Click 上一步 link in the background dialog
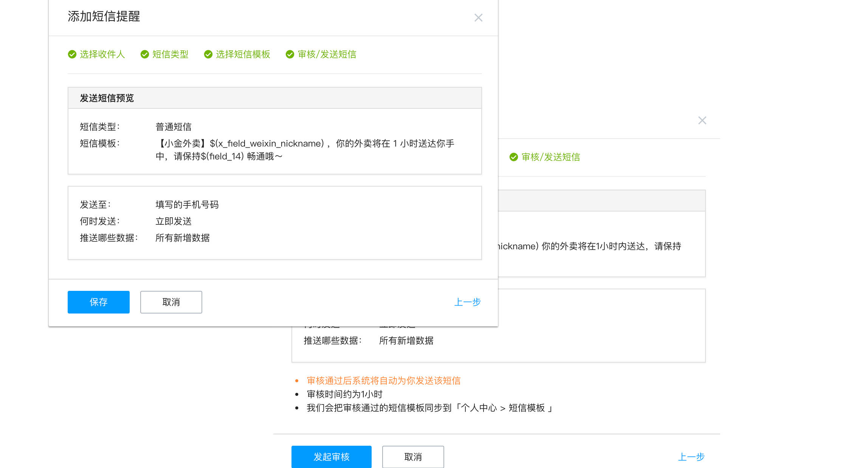868x468 pixels. pyautogui.click(x=691, y=457)
